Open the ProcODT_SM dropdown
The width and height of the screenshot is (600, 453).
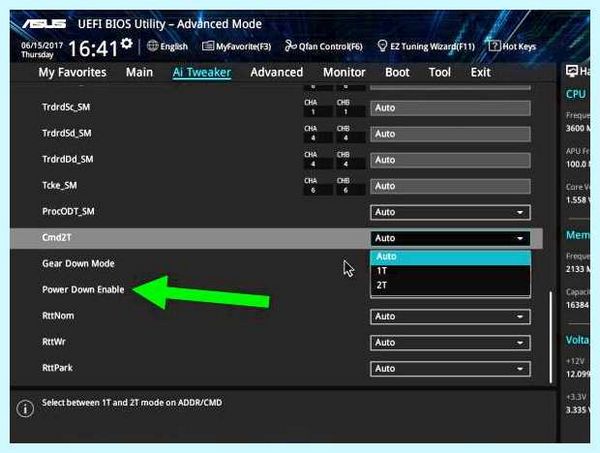[450, 212]
